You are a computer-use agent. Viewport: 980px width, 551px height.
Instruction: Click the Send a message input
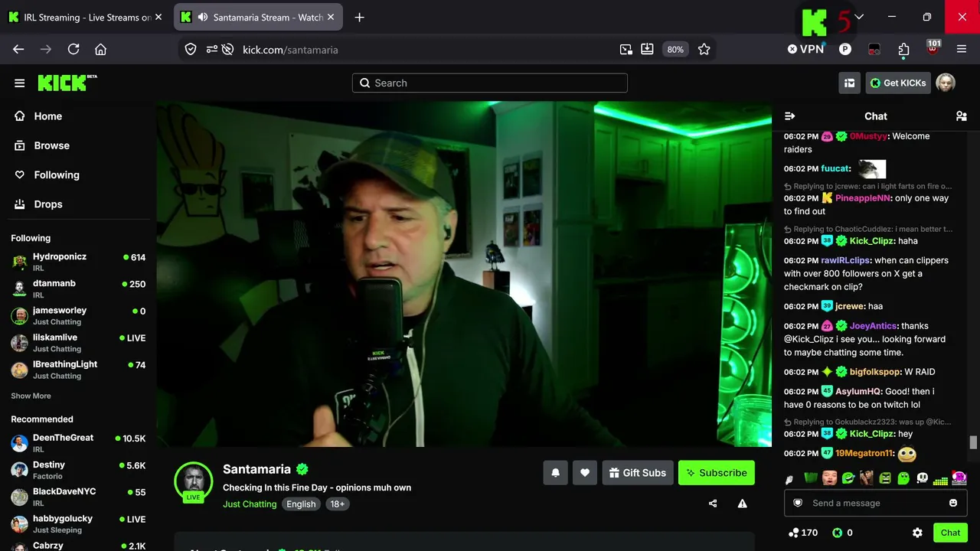pyautogui.click(x=874, y=503)
